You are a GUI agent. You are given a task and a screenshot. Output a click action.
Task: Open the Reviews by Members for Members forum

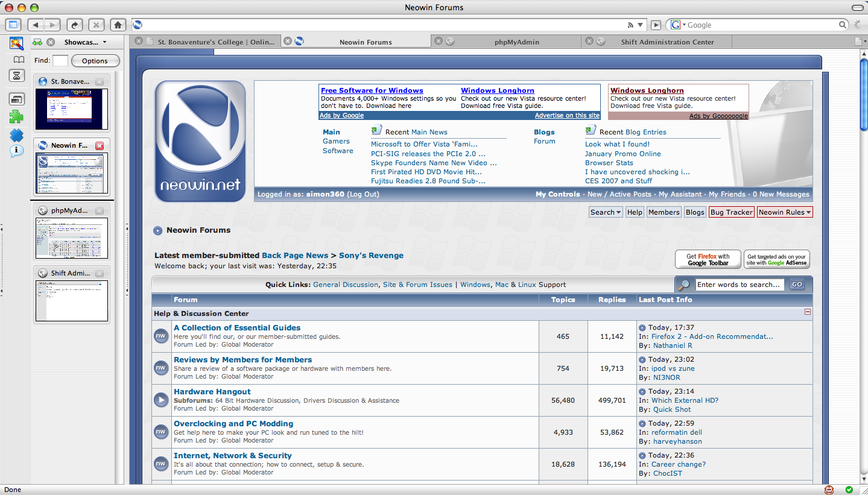tap(243, 359)
